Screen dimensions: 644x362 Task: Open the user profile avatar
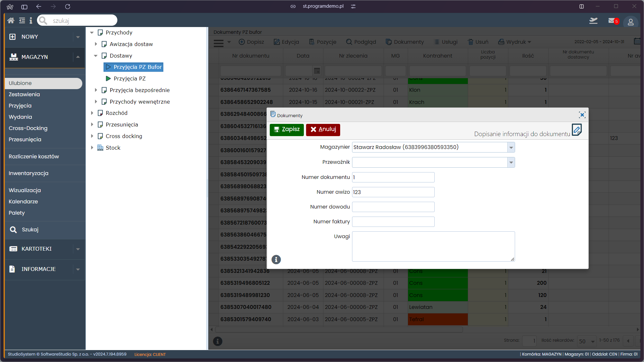coord(630,22)
